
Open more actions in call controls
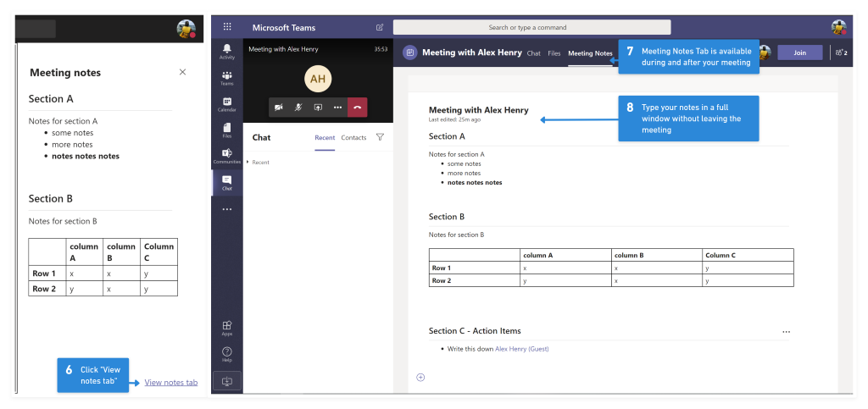[337, 108]
